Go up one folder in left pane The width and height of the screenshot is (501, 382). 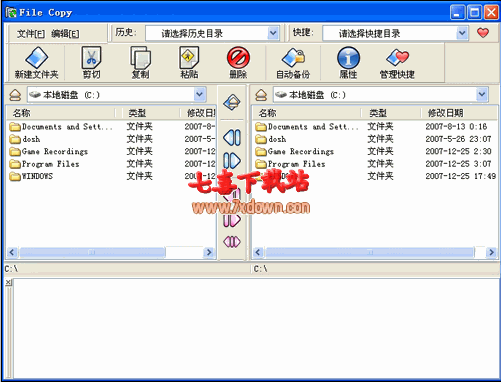tap(15, 95)
